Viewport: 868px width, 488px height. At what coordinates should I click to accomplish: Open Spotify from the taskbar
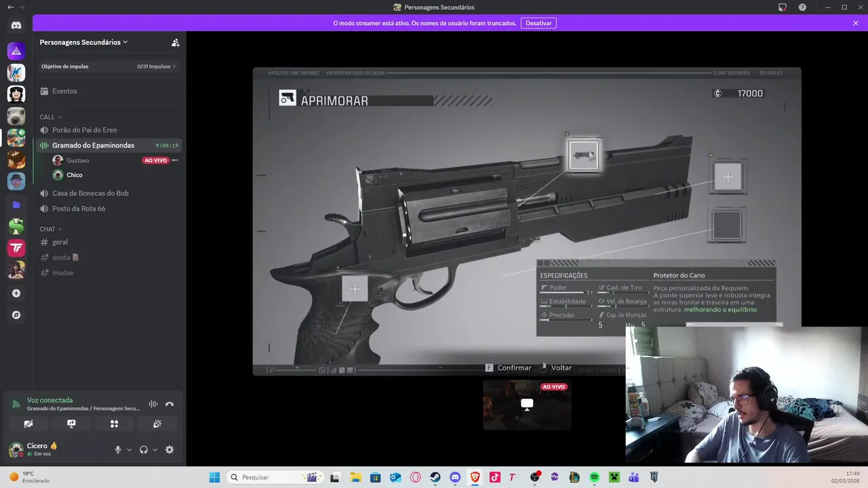pos(594,477)
